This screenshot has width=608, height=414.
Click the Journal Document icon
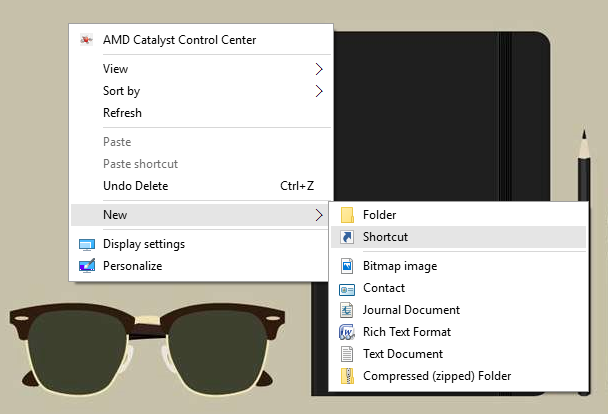pyautogui.click(x=347, y=310)
